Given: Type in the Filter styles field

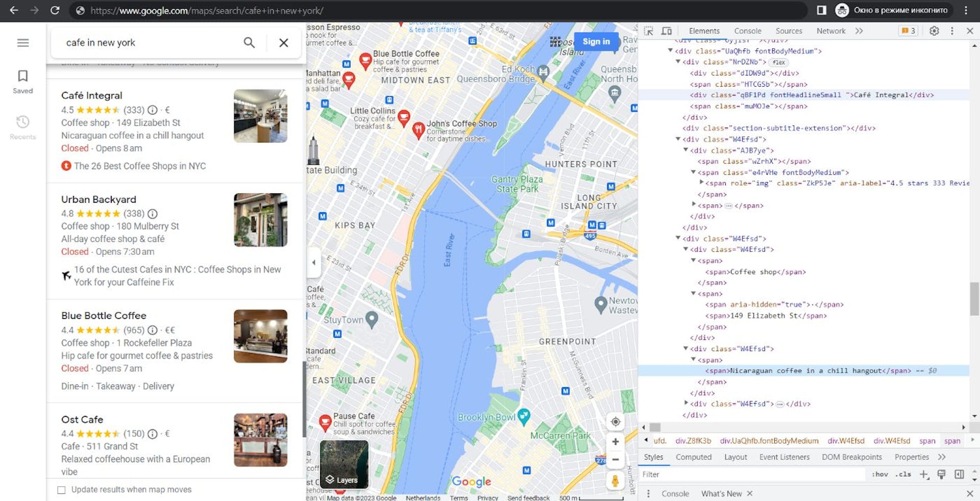Looking at the screenshot, I should coord(715,474).
